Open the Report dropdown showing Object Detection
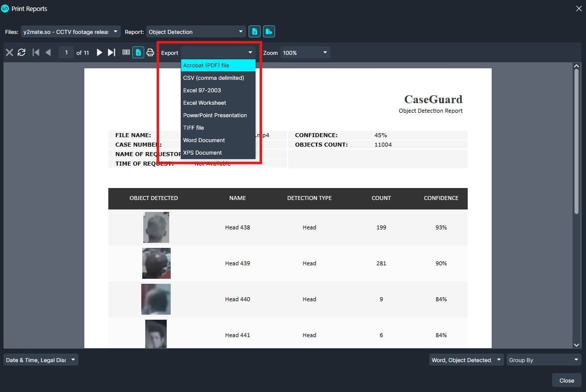The image size is (586, 392). pyautogui.click(x=195, y=31)
